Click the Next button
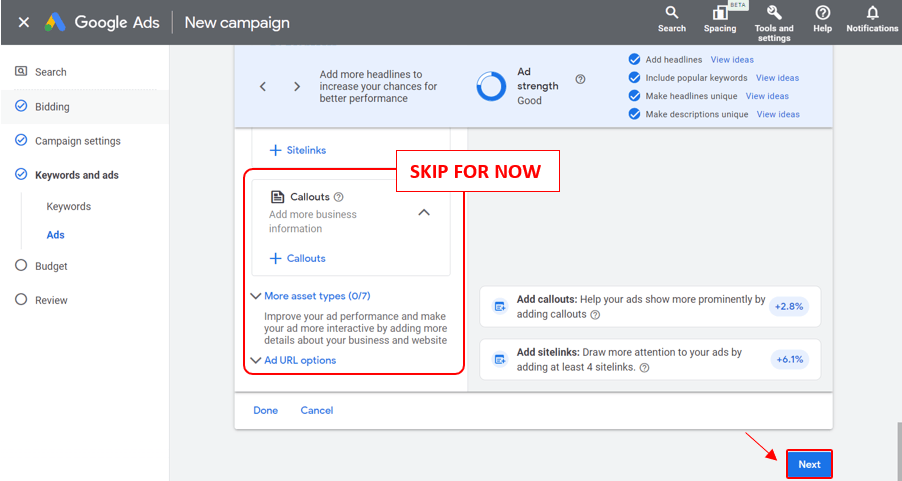This screenshot has width=902, height=481. (809, 464)
